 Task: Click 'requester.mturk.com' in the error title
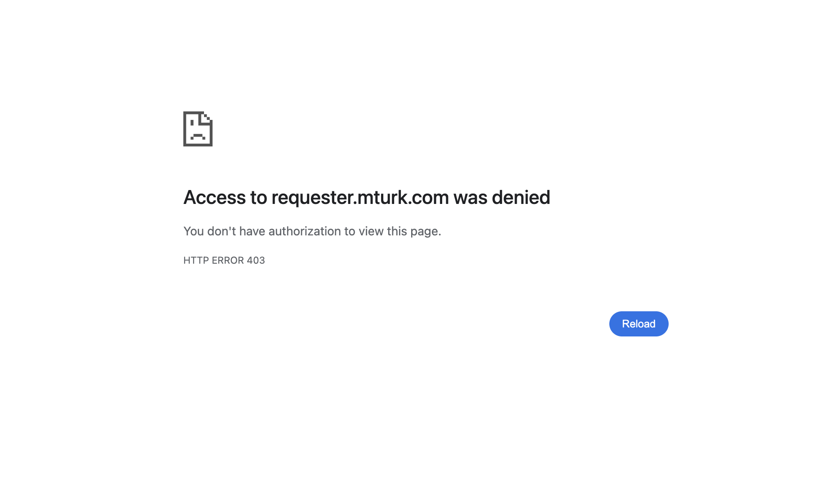[x=361, y=197]
